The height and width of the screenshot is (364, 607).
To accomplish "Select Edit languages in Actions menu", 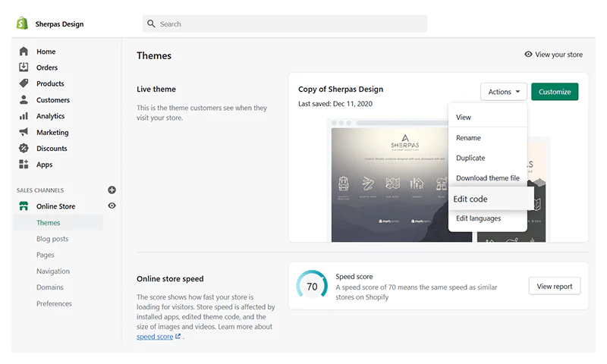I will coord(488,218).
